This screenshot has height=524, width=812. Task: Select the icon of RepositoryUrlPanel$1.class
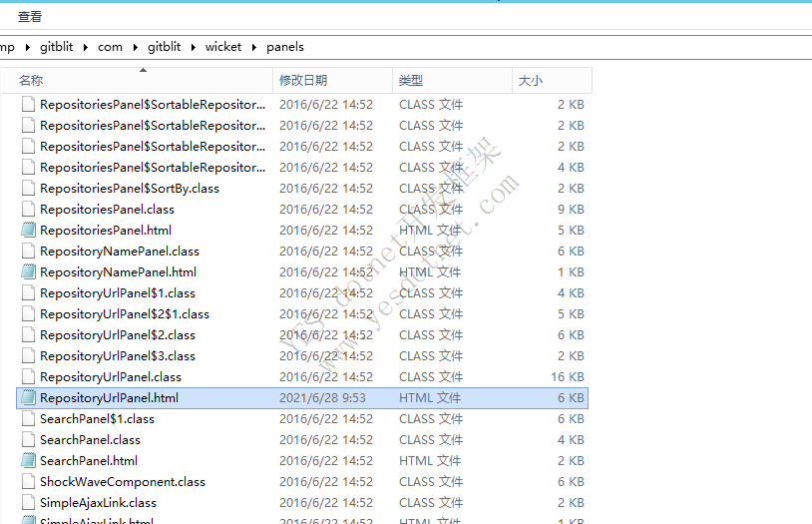click(29, 292)
